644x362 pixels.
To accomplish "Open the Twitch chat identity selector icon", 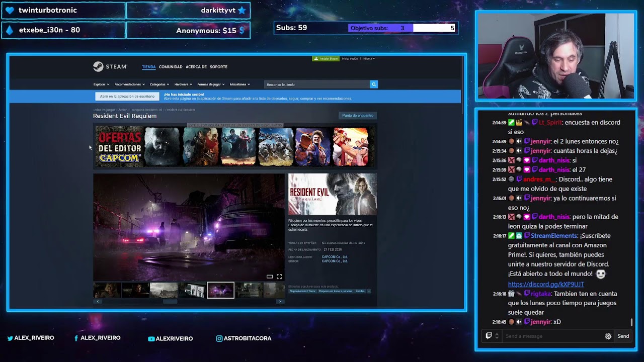I will (492, 336).
